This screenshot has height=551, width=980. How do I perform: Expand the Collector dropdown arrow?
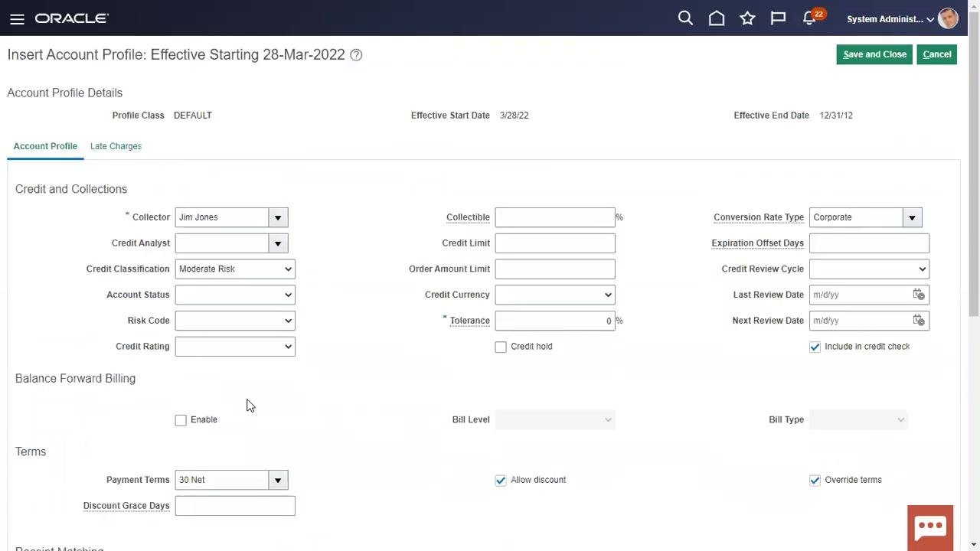click(278, 217)
